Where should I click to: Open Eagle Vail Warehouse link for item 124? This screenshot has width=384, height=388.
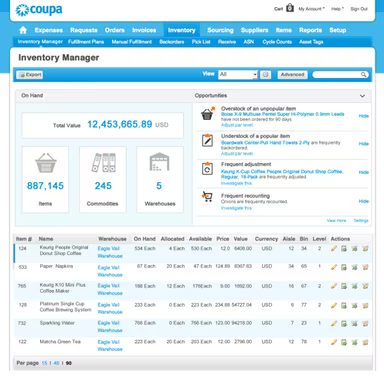click(x=110, y=252)
